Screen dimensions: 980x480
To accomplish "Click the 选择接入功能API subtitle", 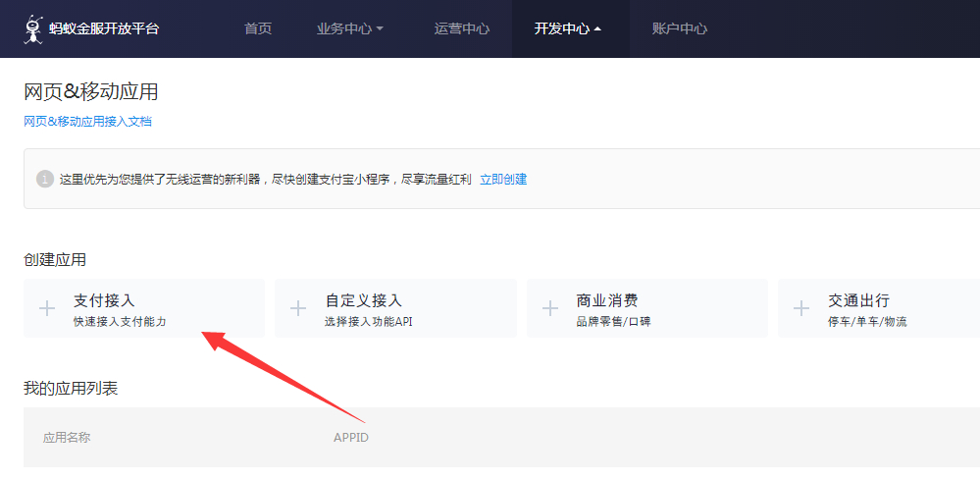I will pyautogui.click(x=368, y=323).
